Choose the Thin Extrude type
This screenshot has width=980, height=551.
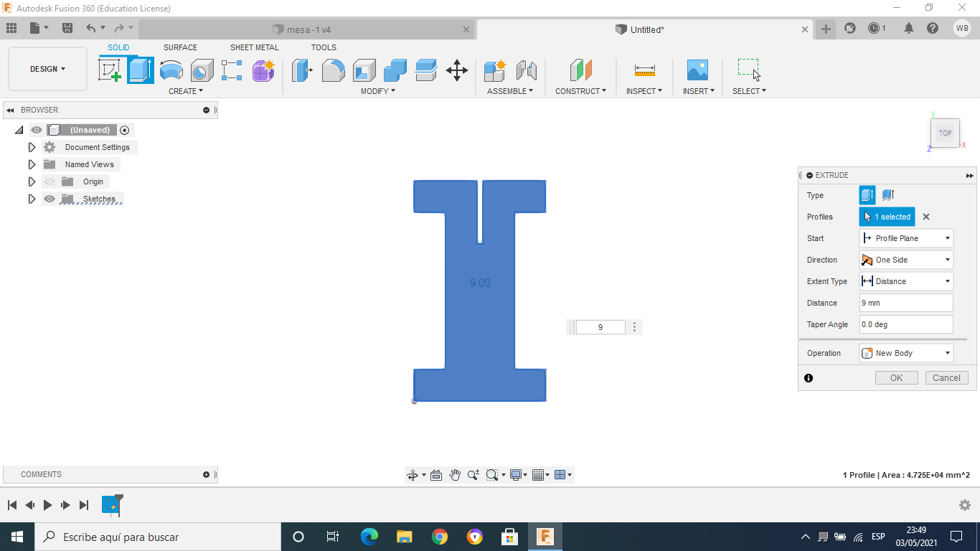coord(887,195)
